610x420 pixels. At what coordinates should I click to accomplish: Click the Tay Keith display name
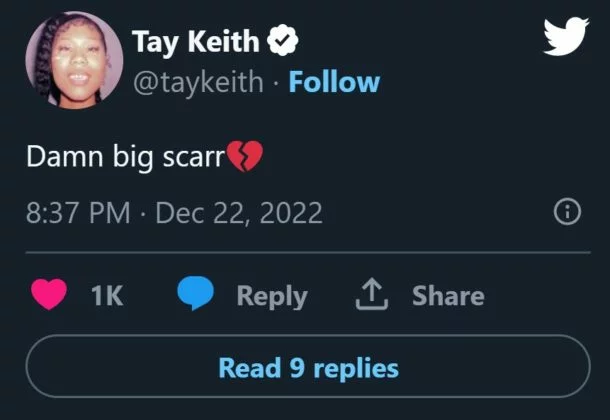pos(196,42)
